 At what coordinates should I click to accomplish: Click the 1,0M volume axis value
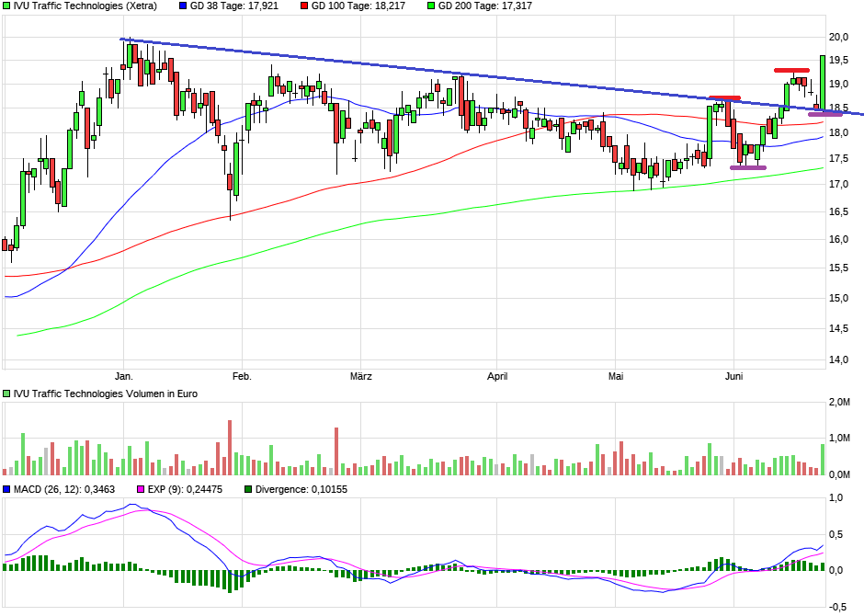(840, 439)
